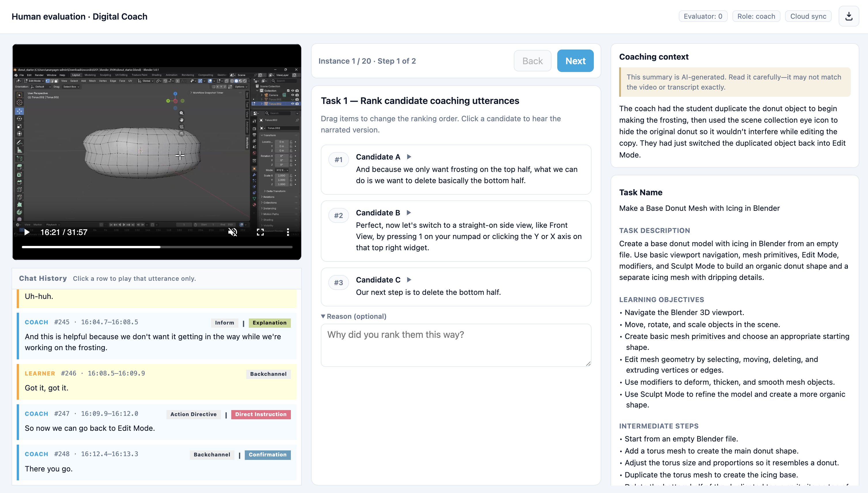The image size is (868, 493).
Task: Click the #1 rank badge
Action: (339, 160)
